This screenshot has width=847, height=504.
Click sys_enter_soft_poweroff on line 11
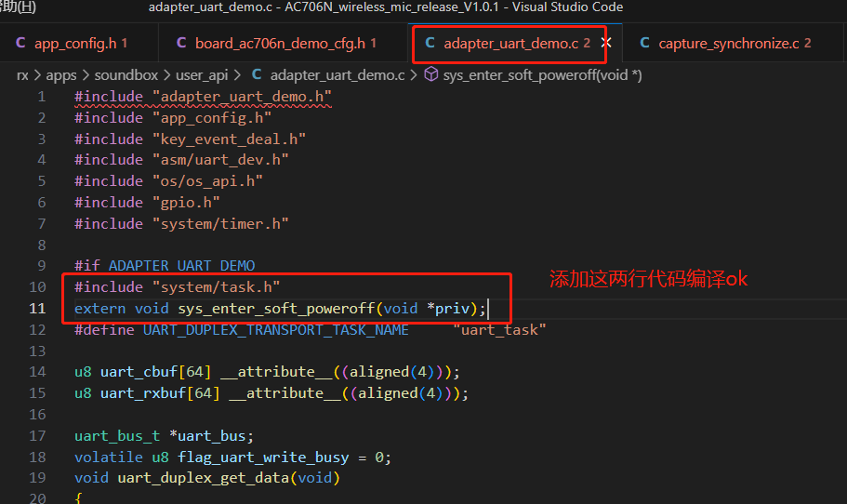(276, 309)
